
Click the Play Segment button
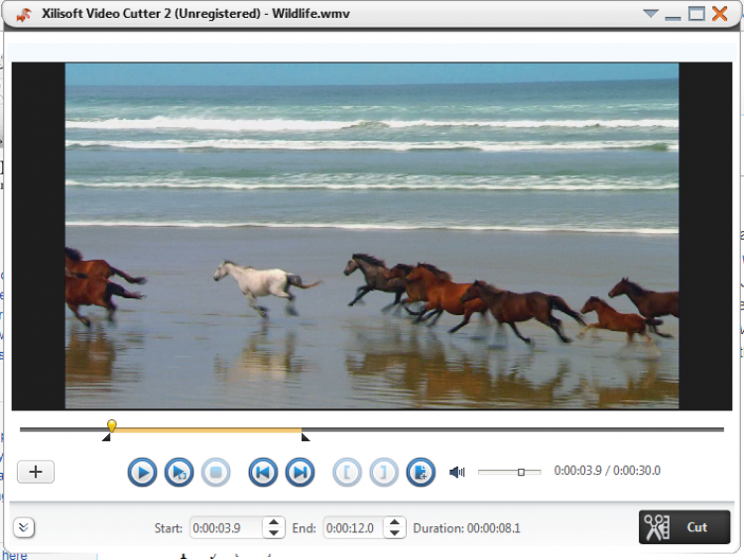pyautogui.click(x=179, y=473)
